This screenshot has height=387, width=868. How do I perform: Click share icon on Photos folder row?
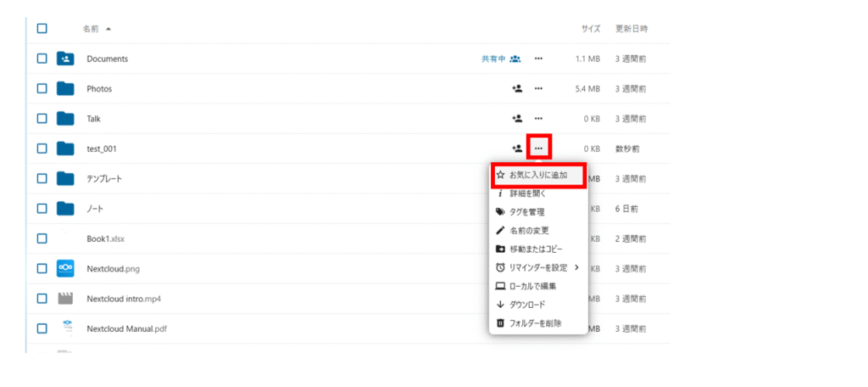click(x=516, y=88)
